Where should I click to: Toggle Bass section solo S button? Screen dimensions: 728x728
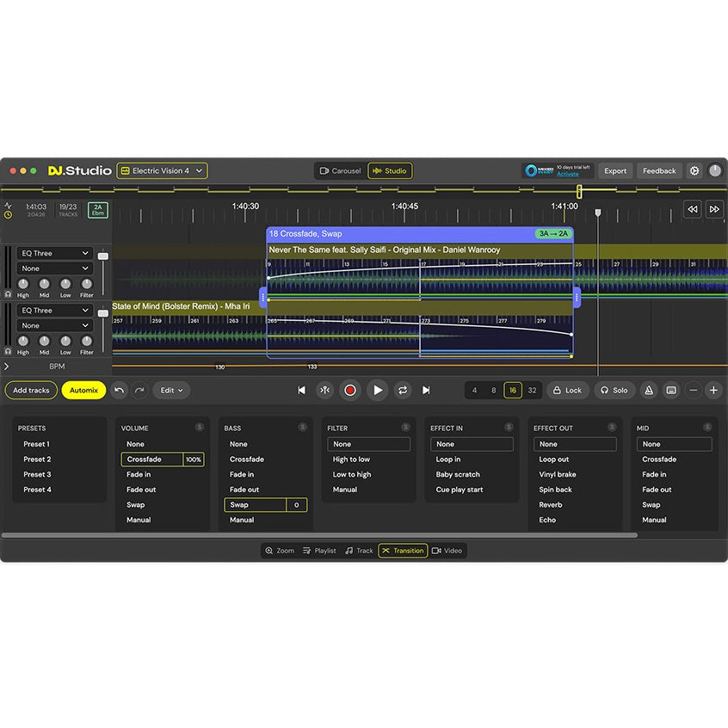point(302,427)
